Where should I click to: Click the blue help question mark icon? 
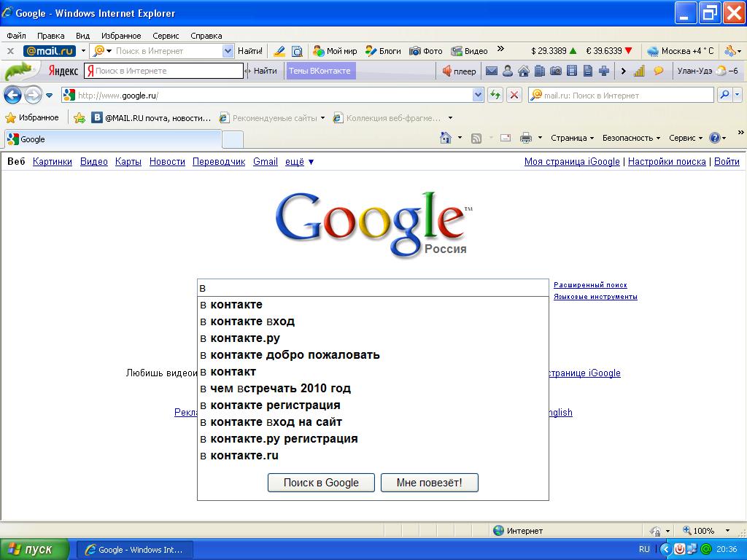coord(714,138)
